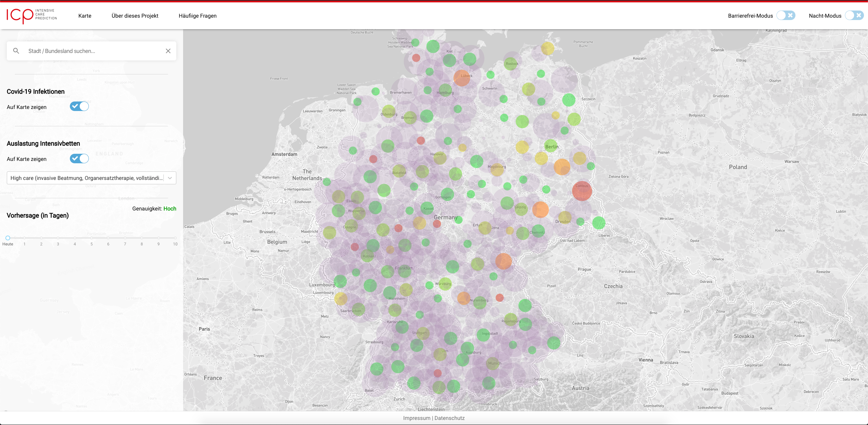This screenshot has width=868, height=425.
Task: Open the Karte menu item
Action: click(x=85, y=16)
